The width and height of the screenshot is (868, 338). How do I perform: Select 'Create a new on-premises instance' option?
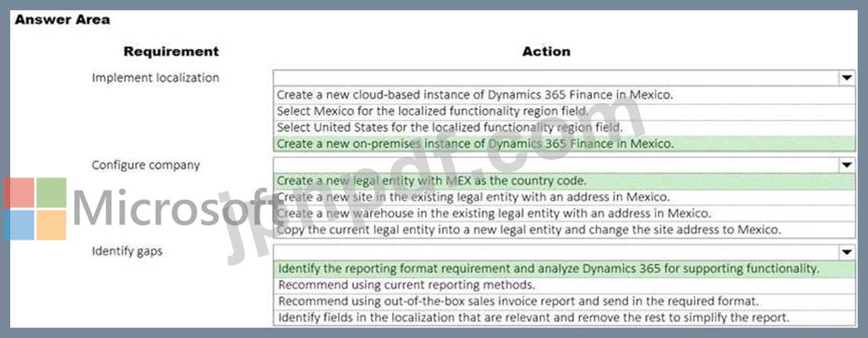565,144
